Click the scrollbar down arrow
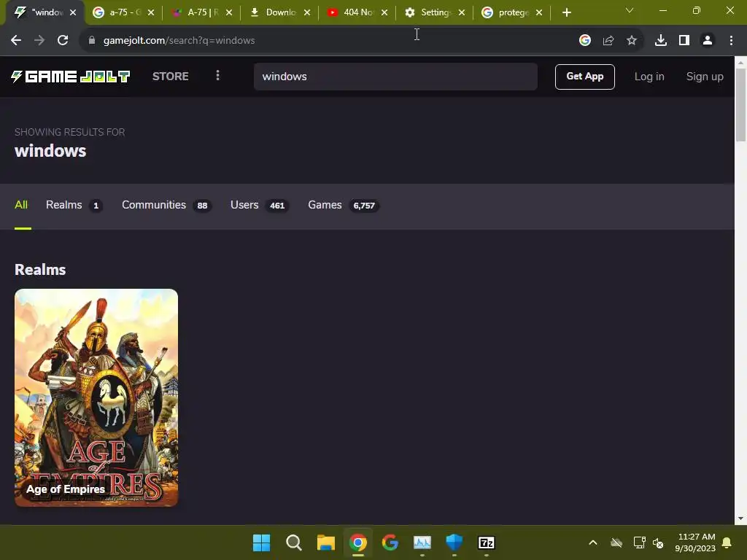747x560 pixels. 740,518
